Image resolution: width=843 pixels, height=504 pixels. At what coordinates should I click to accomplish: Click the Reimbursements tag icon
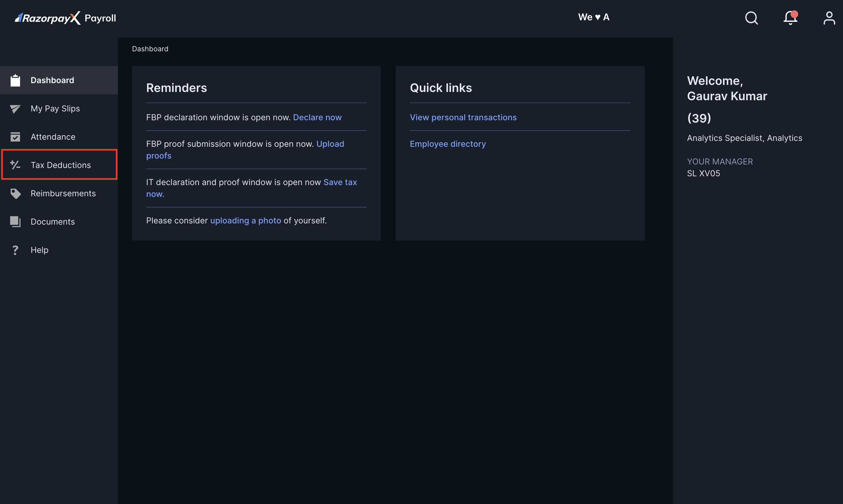click(15, 194)
